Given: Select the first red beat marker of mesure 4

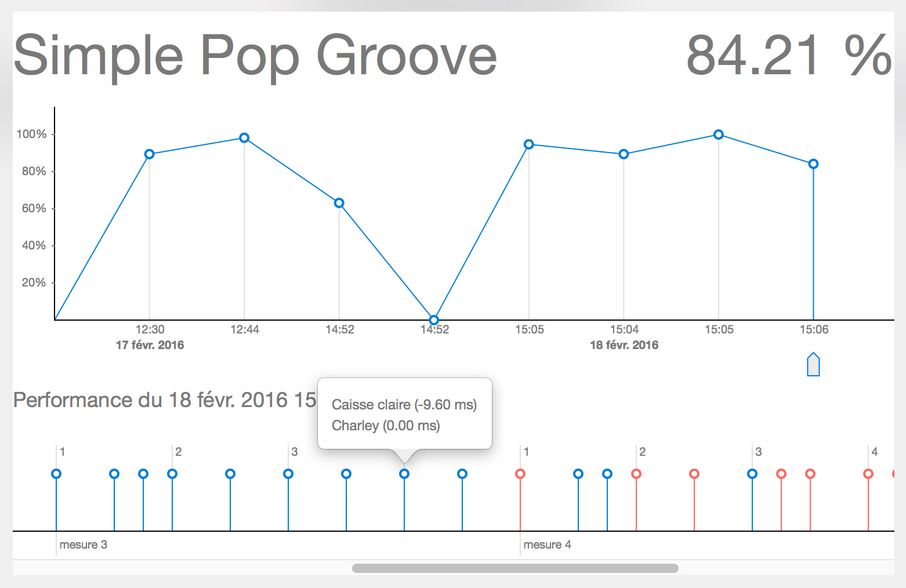Looking at the screenshot, I should pos(520,473).
